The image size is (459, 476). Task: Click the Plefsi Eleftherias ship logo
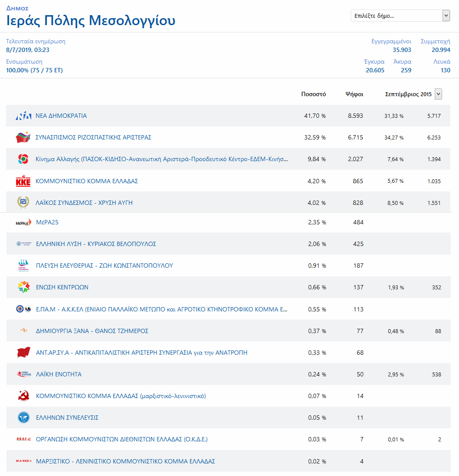point(23,266)
